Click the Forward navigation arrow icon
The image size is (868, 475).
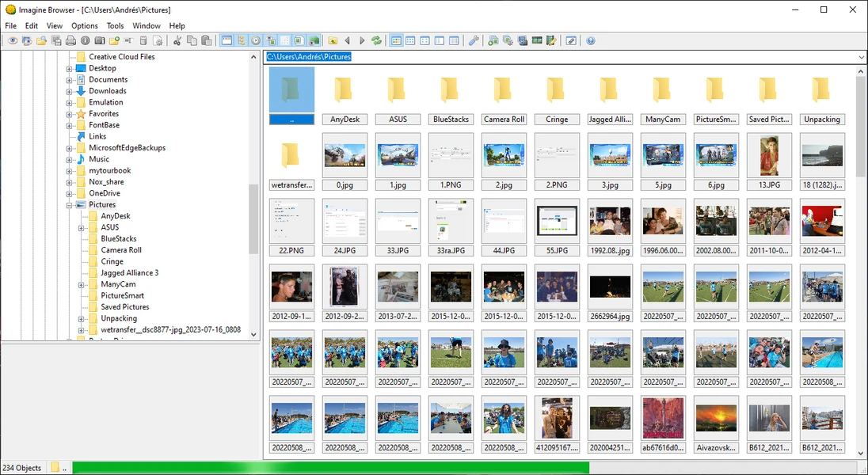[x=362, y=40]
